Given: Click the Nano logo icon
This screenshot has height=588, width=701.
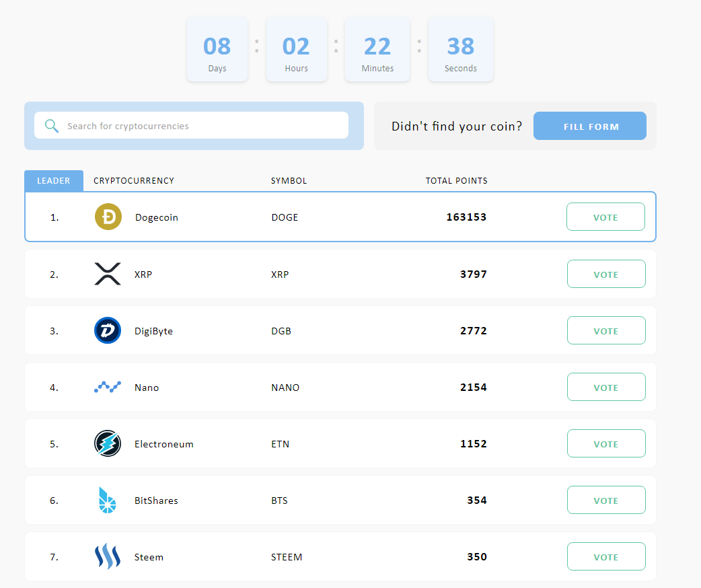Looking at the screenshot, I should click(108, 387).
